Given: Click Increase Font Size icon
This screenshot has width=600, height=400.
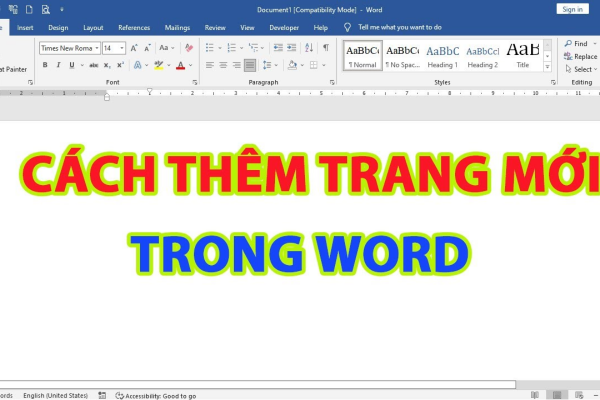Looking at the screenshot, I should [134, 48].
